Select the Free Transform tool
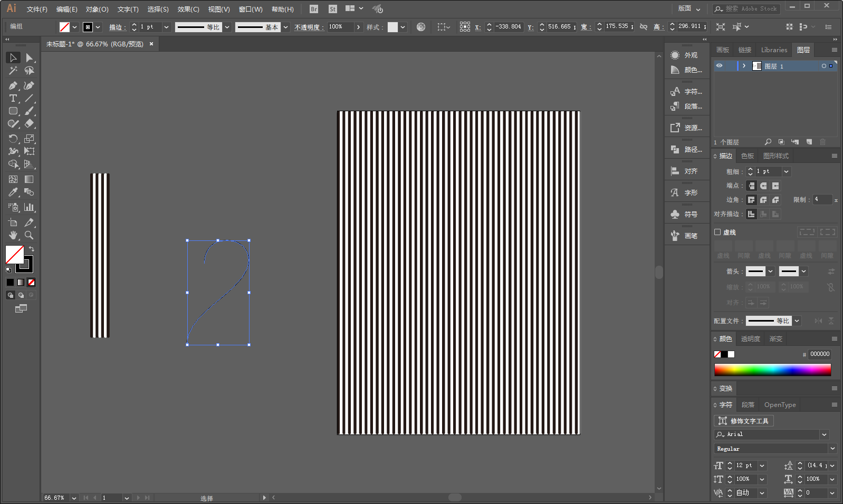The height and width of the screenshot is (504, 843). tap(30, 151)
